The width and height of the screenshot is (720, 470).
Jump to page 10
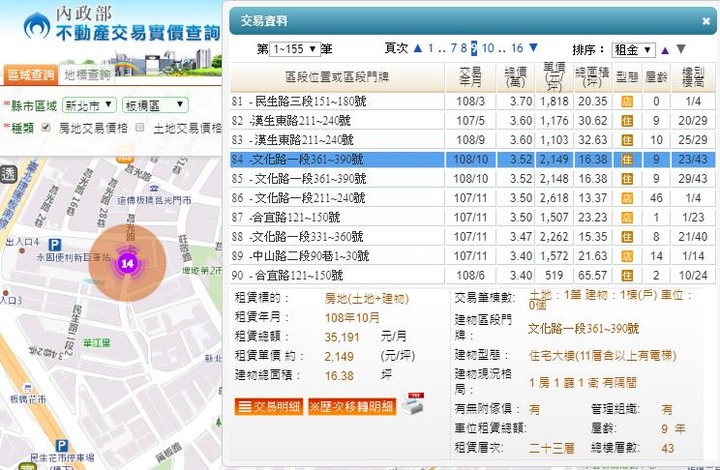tap(488, 48)
